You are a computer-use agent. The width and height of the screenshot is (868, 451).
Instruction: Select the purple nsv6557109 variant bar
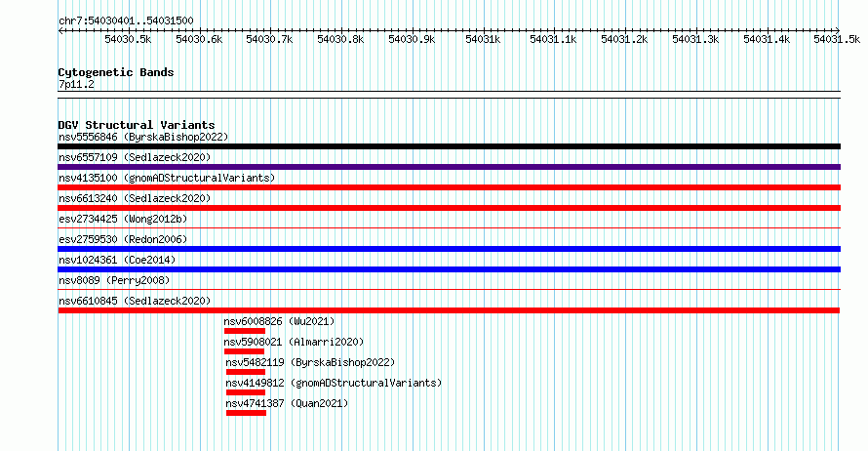pyautogui.click(x=449, y=167)
